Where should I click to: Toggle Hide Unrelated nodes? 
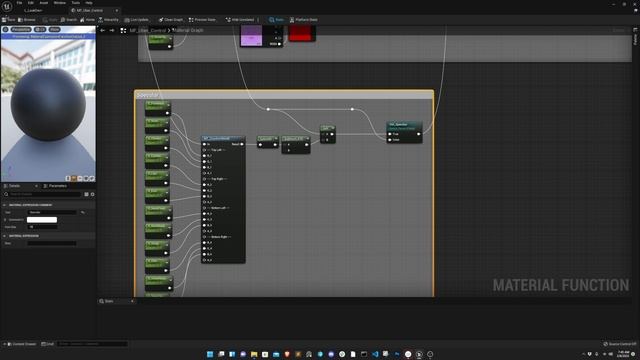click(240, 20)
